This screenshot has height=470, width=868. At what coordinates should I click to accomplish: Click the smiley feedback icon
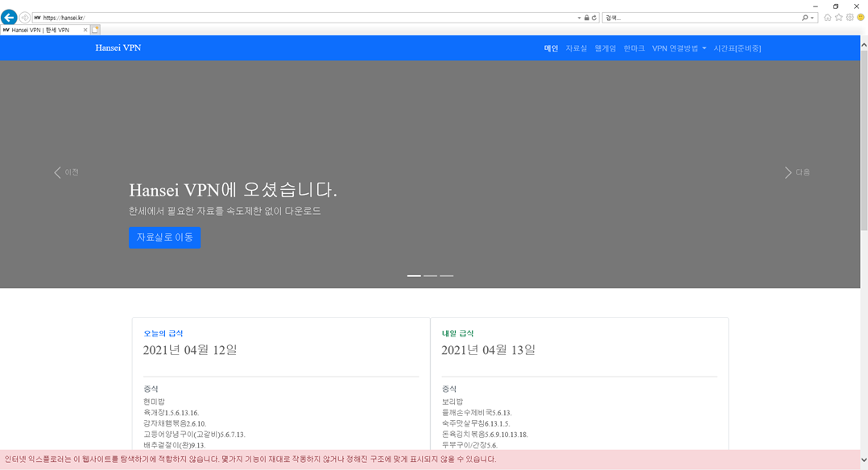860,18
